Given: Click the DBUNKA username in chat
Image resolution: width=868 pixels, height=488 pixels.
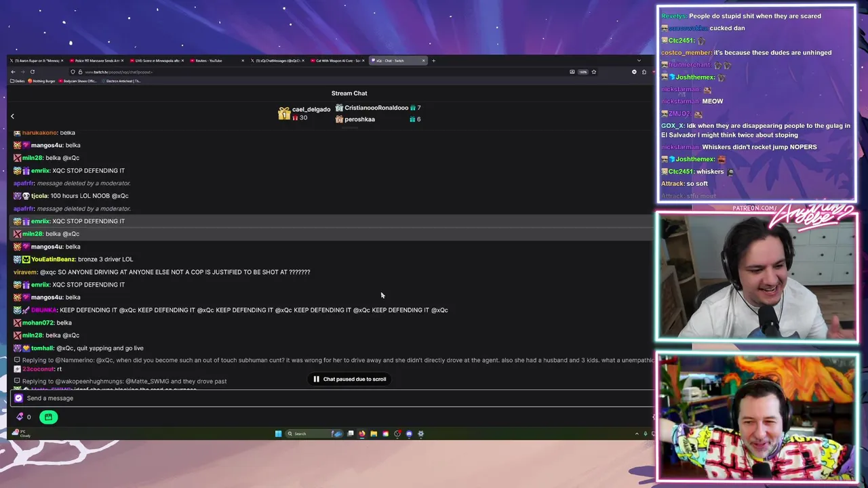Looking at the screenshot, I should click(x=44, y=310).
